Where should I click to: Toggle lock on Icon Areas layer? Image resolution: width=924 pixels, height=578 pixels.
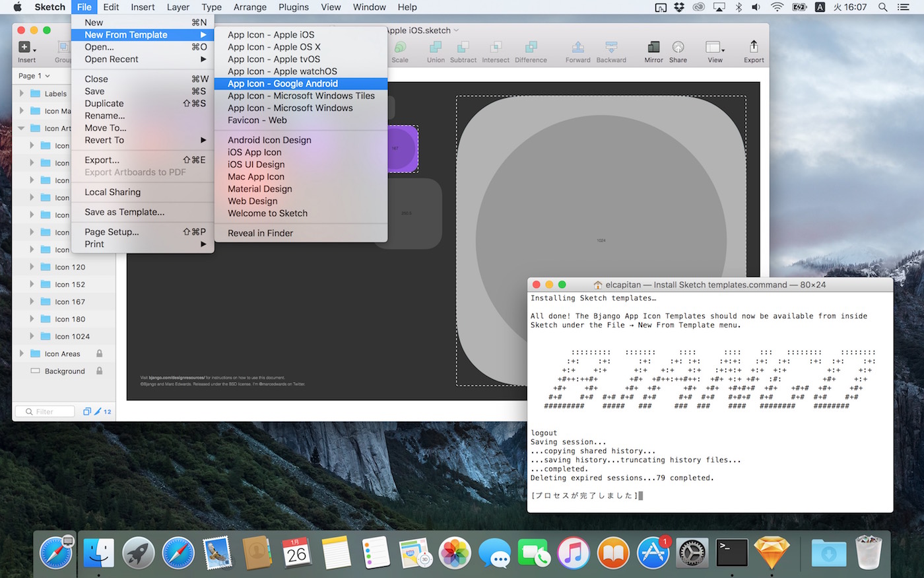click(100, 353)
